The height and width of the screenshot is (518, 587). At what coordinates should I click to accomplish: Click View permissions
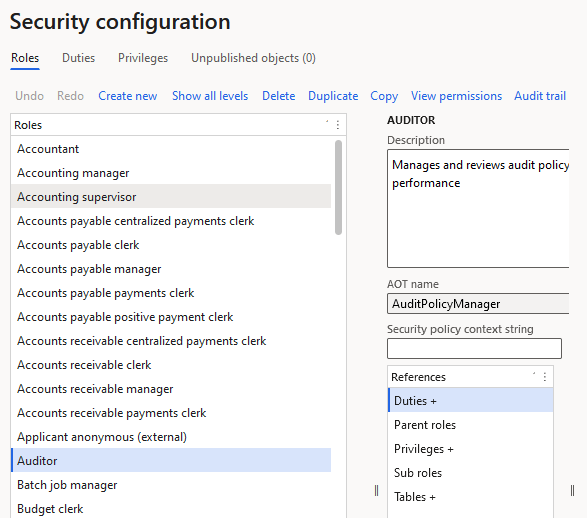pos(456,96)
